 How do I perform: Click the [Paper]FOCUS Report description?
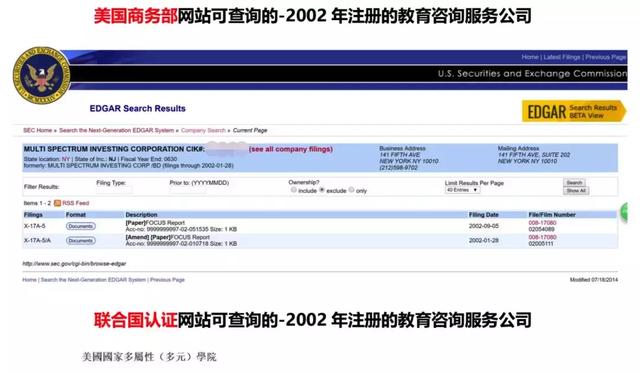[155, 223]
